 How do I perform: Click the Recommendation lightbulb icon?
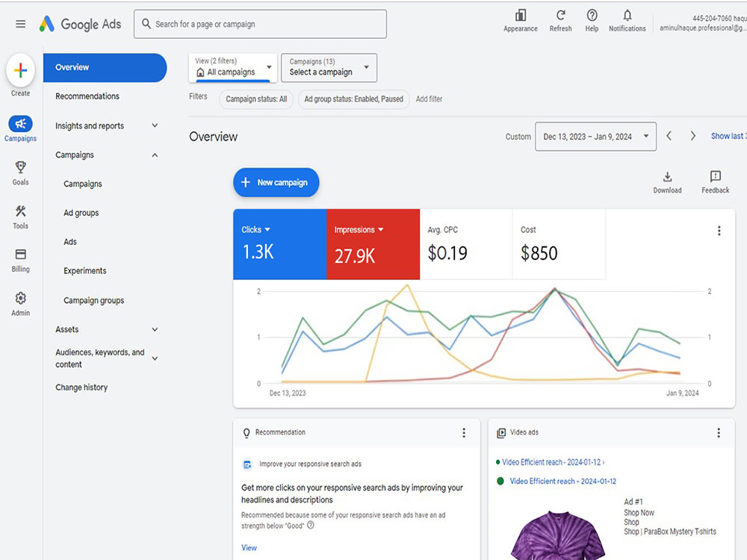click(x=247, y=433)
